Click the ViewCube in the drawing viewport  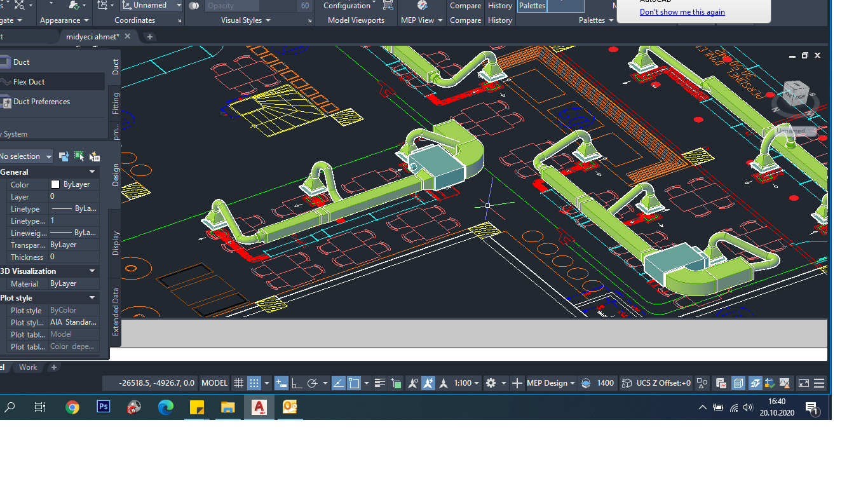coord(795,93)
